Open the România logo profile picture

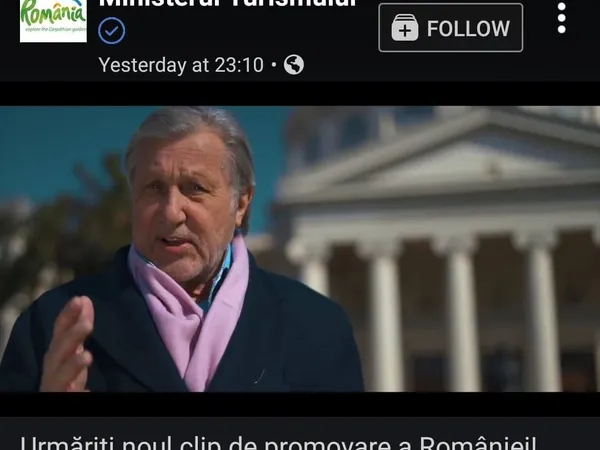pyautogui.click(x=53, y=21)
